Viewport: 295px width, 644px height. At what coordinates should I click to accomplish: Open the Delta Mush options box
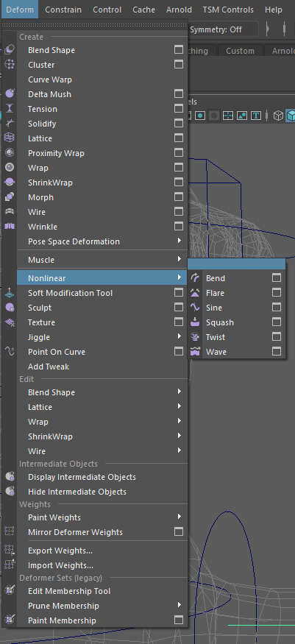pos(179,94)
